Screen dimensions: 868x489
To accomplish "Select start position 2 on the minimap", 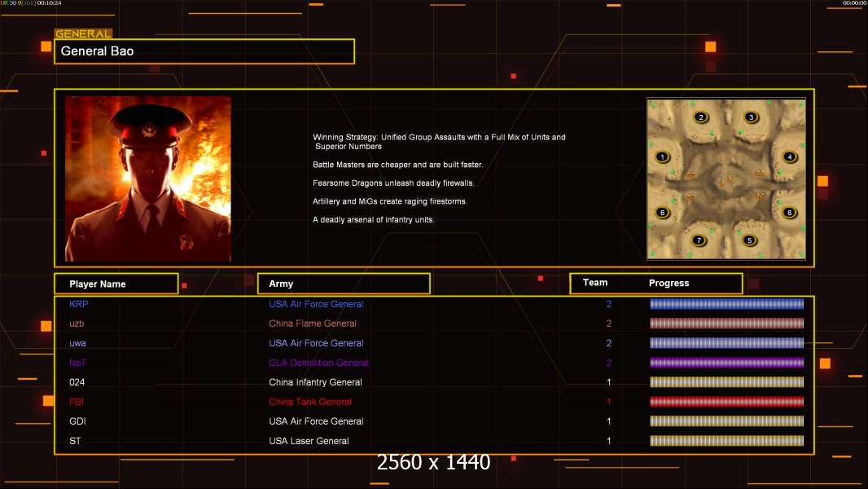I will coord(701,117).
